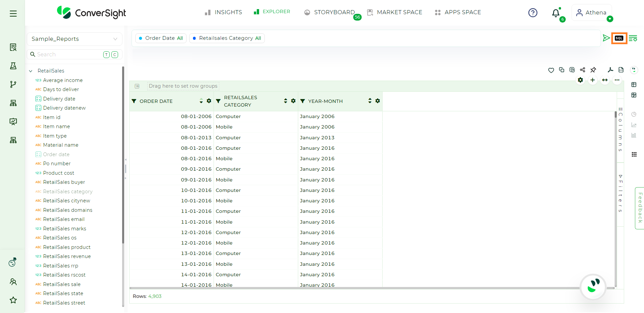The height and width of the screenshot is (313, 644).
Task: Export the table as PDF
Action: (x=610, y=70)
